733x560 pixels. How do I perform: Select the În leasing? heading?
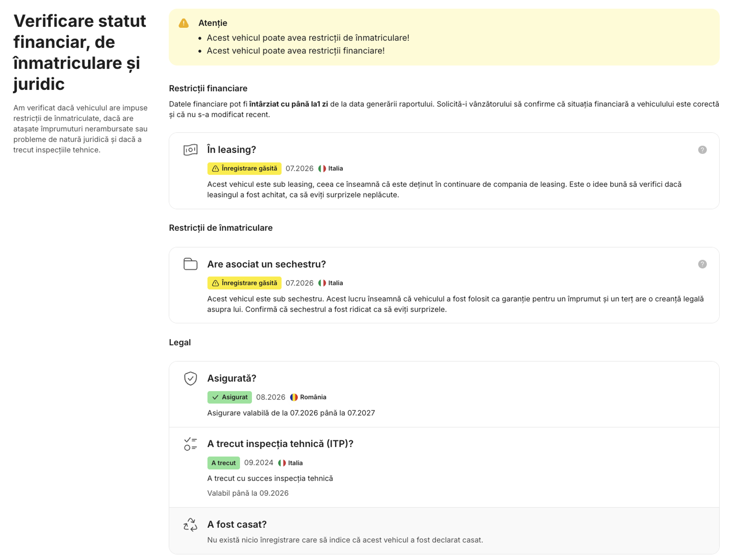point(232,150)
